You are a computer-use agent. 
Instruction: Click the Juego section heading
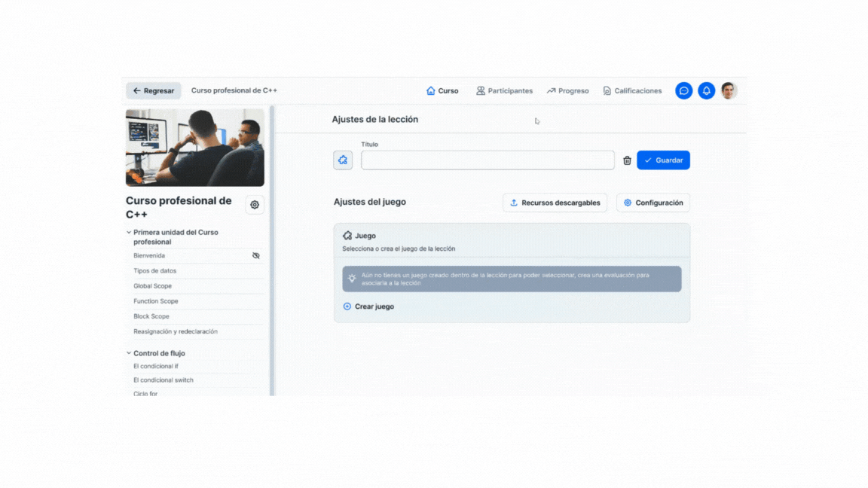tap(365, 236)
